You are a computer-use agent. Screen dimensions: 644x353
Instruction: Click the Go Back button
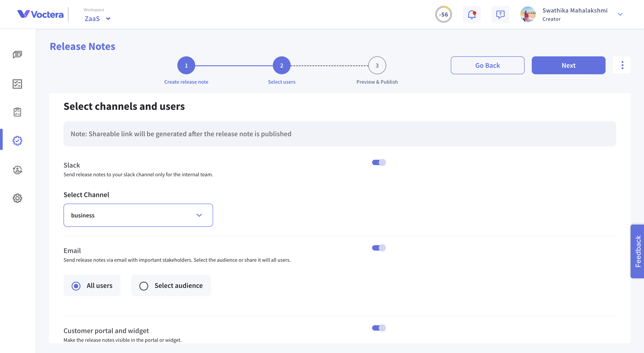(487, 65)
